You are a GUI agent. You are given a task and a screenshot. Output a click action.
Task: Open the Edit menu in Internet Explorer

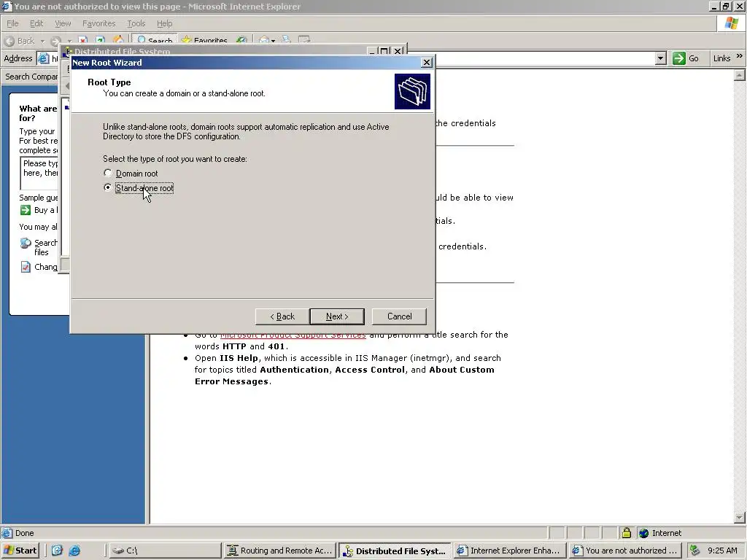point(36,23)
